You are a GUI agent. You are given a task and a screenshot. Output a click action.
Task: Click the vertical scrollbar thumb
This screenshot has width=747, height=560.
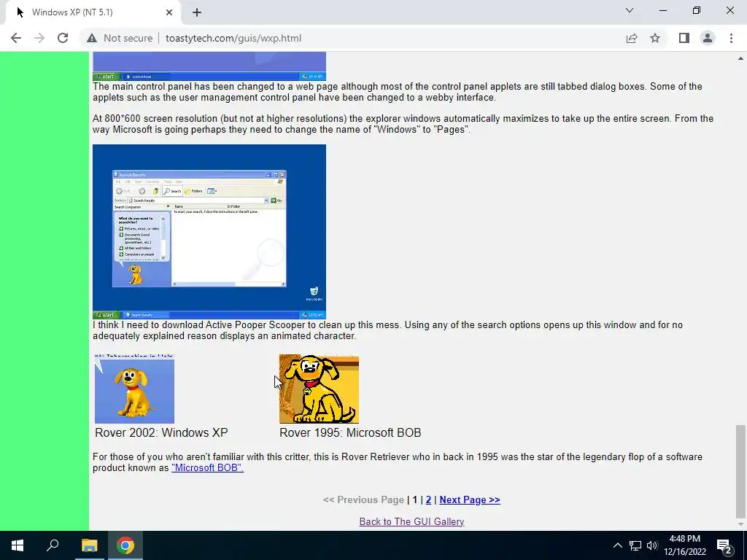(740, 471)
